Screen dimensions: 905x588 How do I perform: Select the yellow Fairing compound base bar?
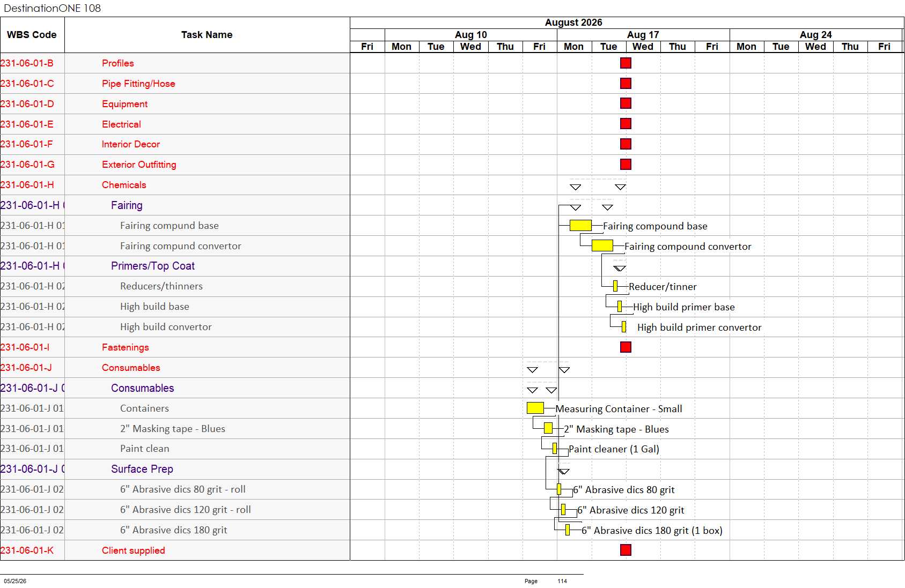580,225
